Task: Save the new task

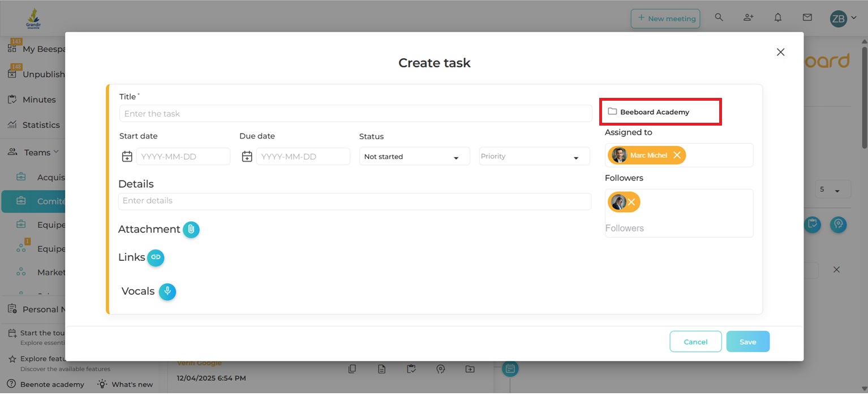Action: (747, 341)
